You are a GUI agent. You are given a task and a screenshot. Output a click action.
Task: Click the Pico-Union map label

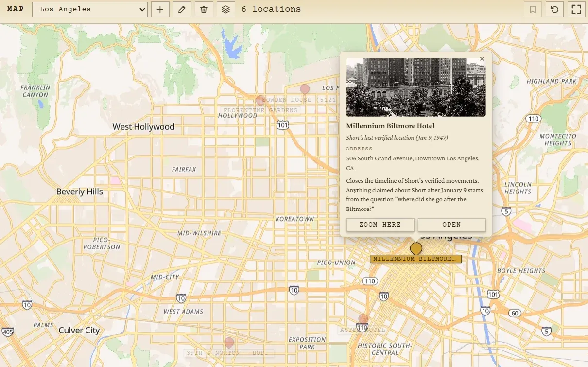tap(336, 262)
